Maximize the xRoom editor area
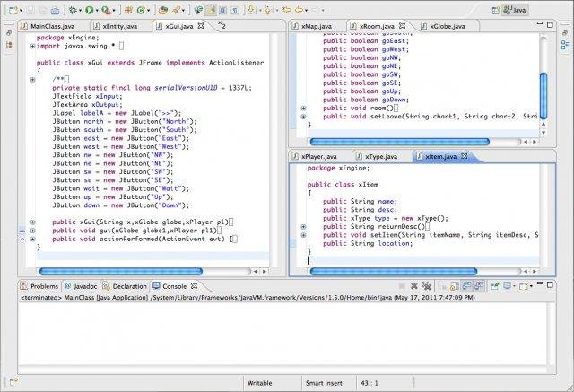This screenshot has height=392, width=574. 550,24
